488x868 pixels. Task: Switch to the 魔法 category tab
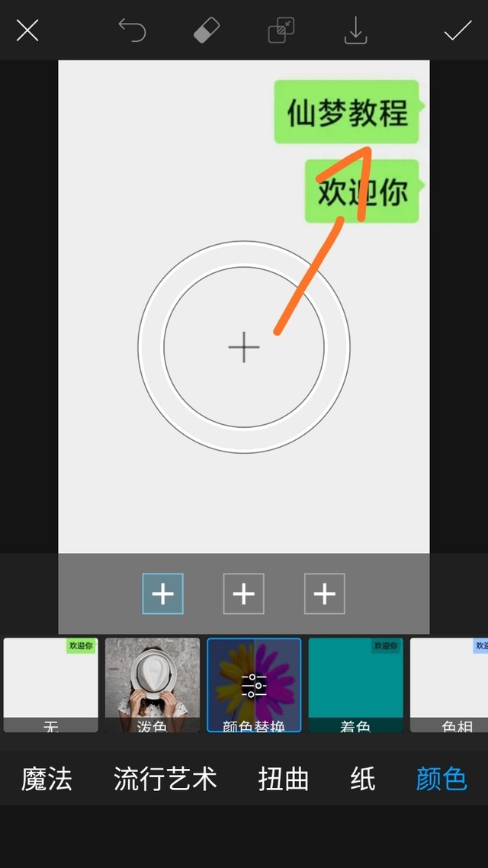(47, 779)
